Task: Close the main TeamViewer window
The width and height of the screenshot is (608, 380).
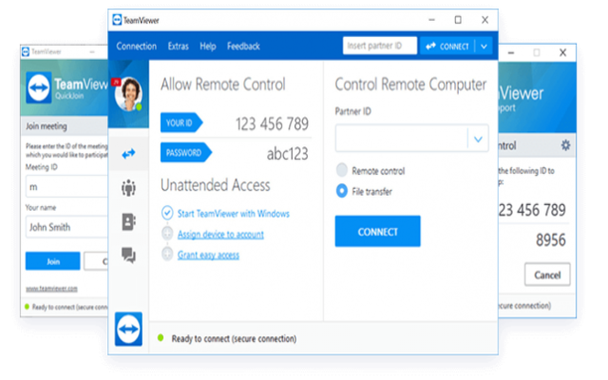Action: pyautogui.click(x=485, y=20)
